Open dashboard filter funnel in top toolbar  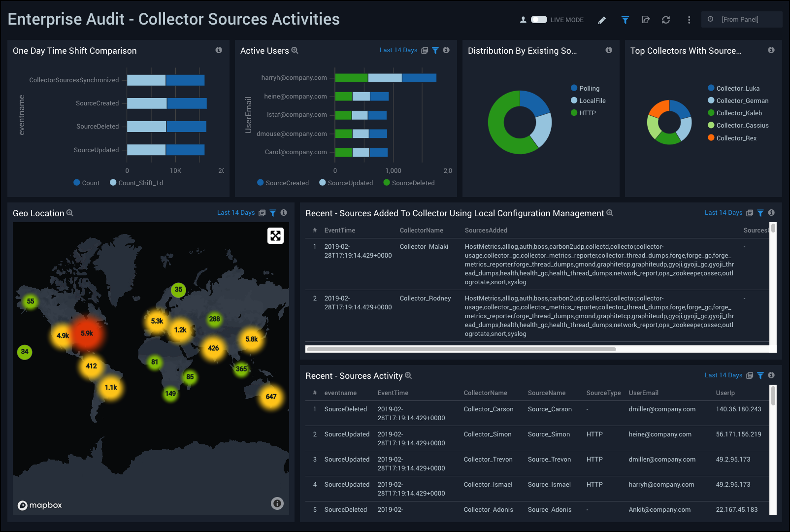pos(625,20)
